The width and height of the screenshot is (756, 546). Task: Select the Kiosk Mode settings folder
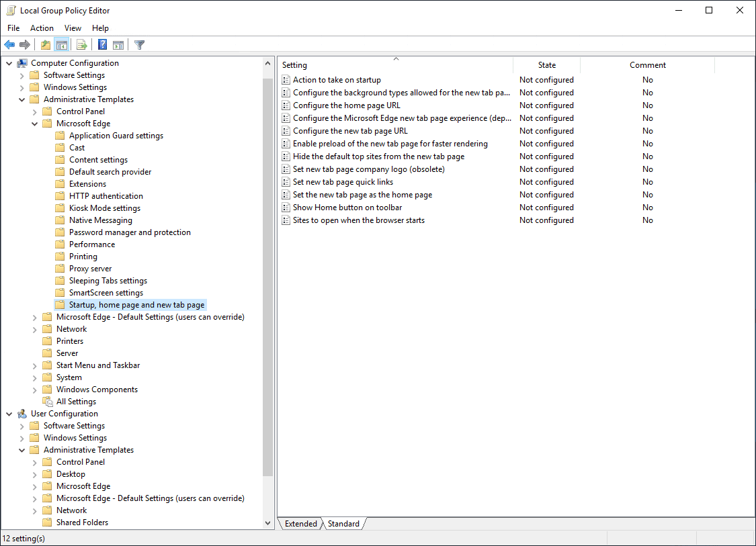[x=105, y=208]
